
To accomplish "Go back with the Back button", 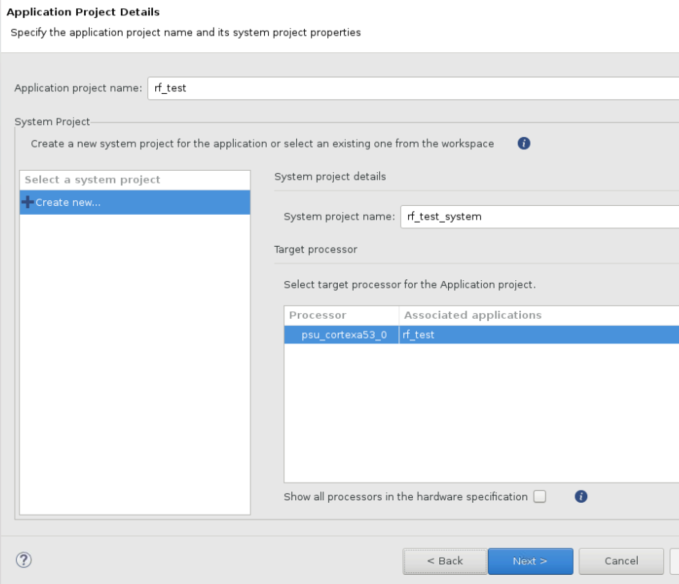I will [x=445, y=561].
